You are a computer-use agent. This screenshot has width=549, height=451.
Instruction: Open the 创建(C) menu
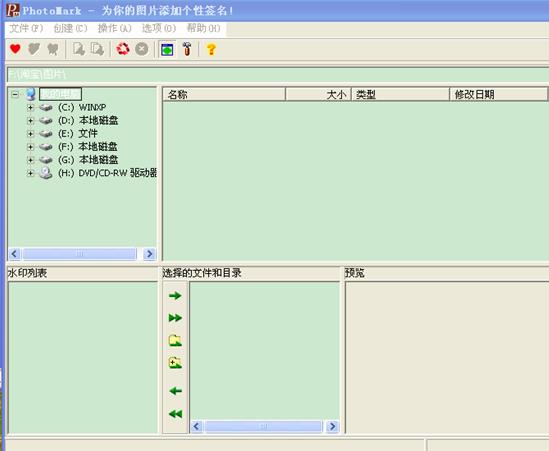[x=70, y=28]
